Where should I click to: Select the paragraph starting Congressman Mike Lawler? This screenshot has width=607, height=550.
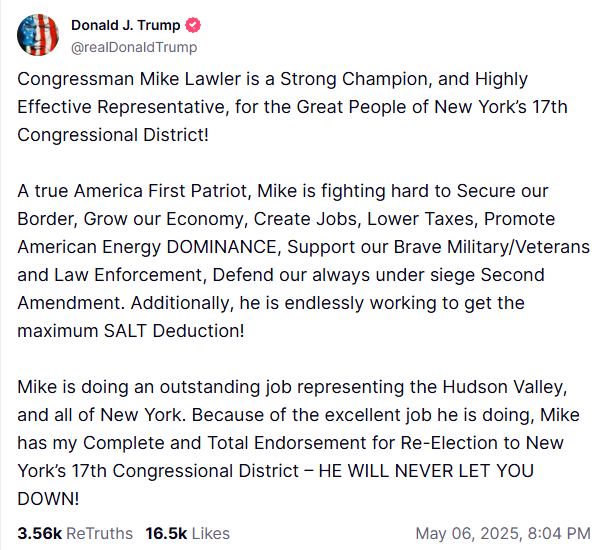[292, 107]
